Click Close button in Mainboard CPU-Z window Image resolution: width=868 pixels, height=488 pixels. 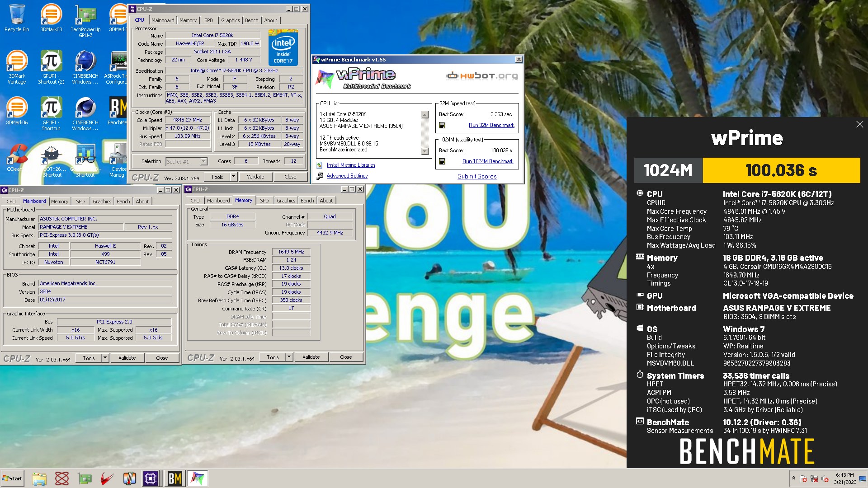pos(162,358)
